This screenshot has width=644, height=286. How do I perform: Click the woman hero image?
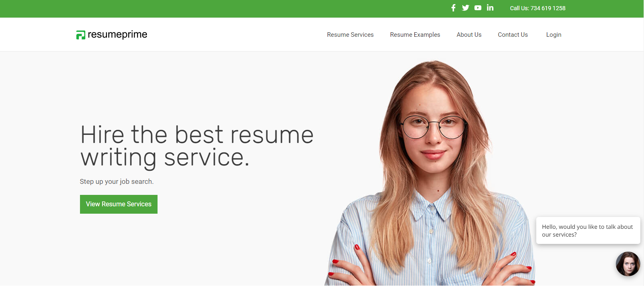pyautogui.click(x=431, y=174)
